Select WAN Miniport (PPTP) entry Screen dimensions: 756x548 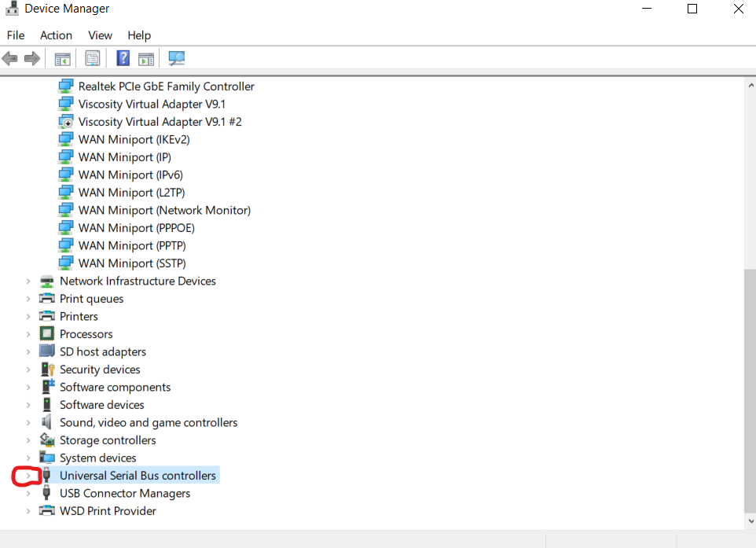point(132,245)
